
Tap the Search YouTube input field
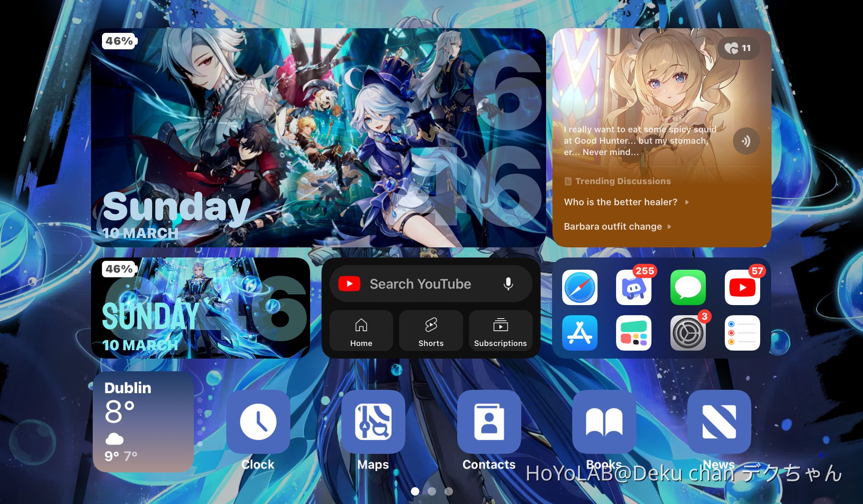(420, 284)
